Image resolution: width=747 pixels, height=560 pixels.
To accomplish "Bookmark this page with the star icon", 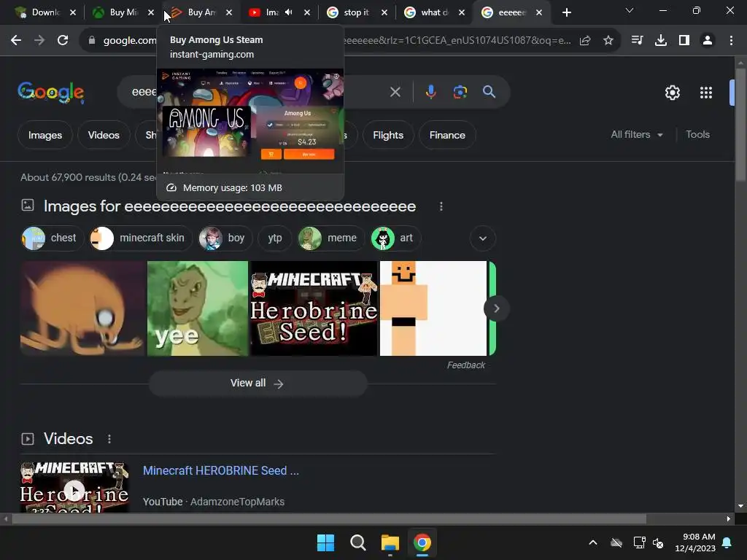I will tap(608, 41).
